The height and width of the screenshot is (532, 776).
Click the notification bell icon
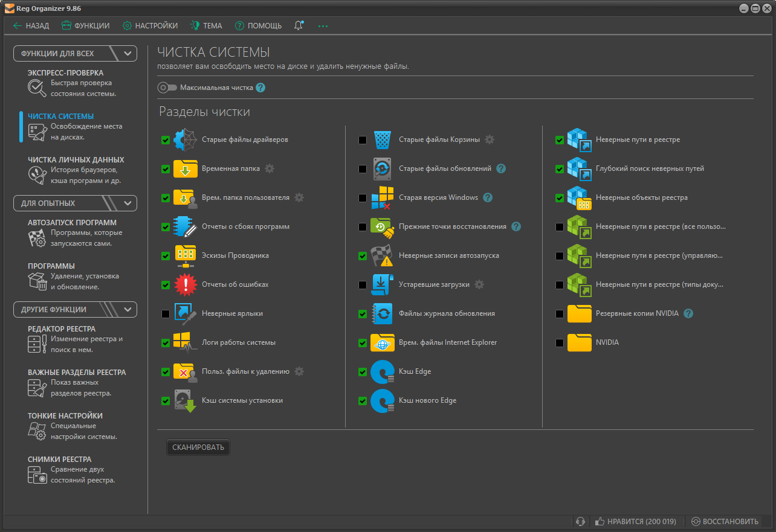pos(299,25)
